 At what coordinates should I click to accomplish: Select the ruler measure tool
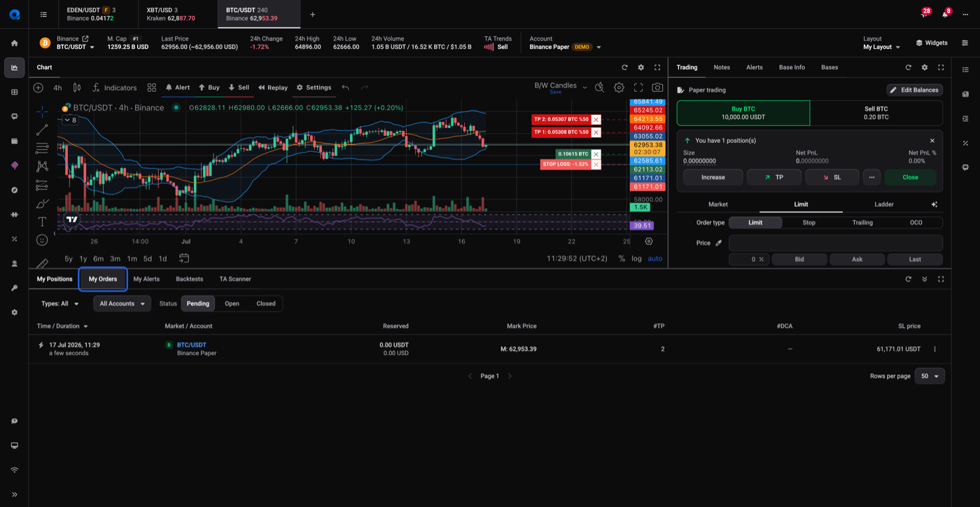(x=42, y=263)
